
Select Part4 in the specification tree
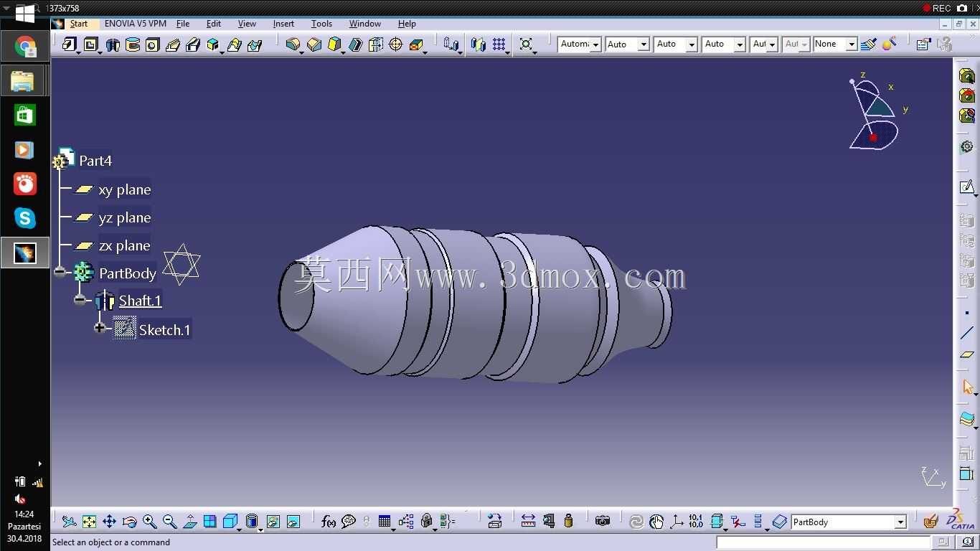click(95, 161)
